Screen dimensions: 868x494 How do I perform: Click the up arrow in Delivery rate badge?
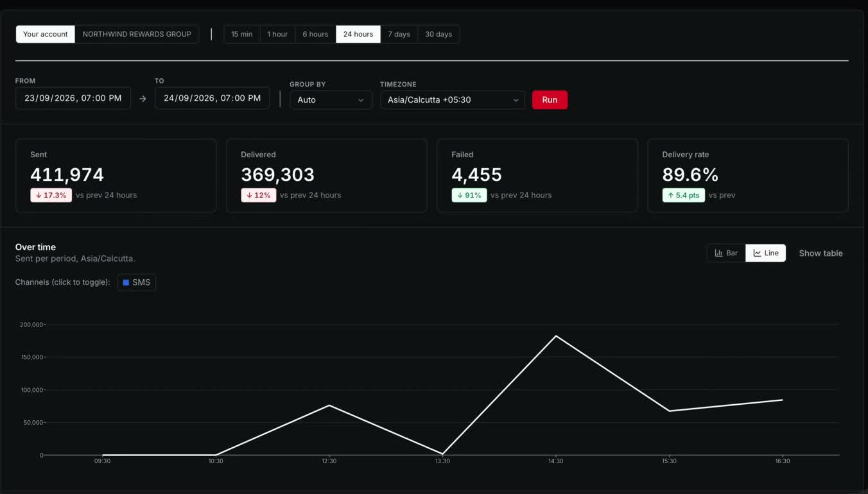671,195
